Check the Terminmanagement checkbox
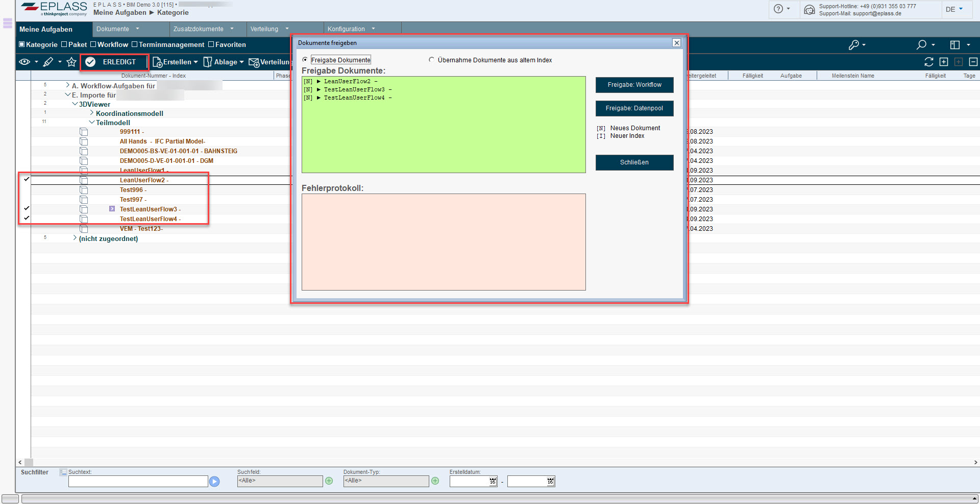 tap(135, 44)
